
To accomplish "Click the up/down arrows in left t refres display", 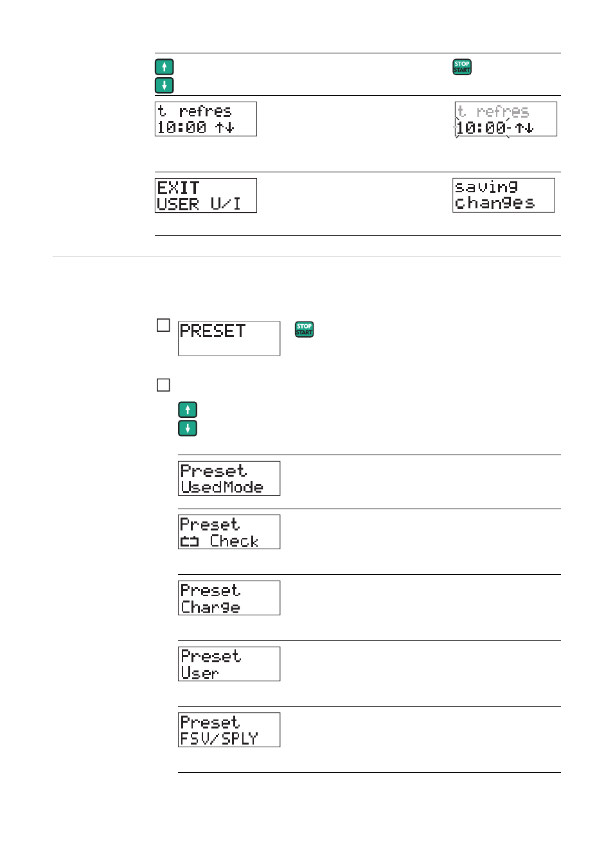I will coord(225,127).
